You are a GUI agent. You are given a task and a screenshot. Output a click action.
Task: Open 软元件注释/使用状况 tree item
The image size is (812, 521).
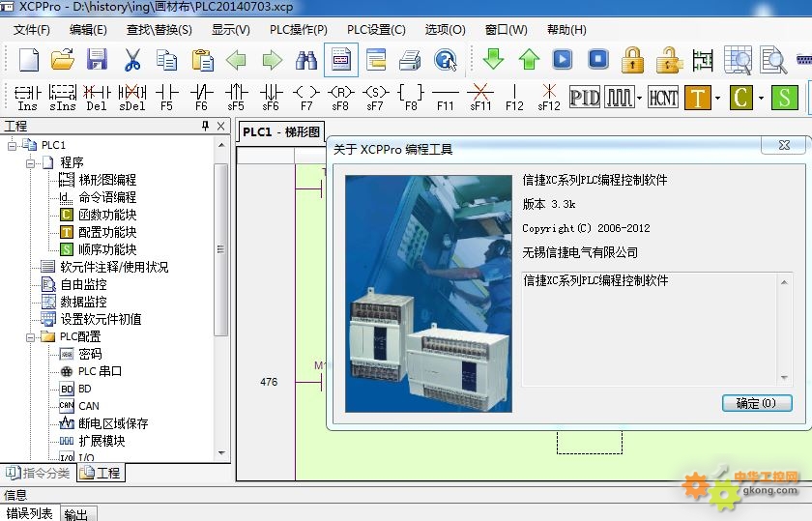(114, 267)
